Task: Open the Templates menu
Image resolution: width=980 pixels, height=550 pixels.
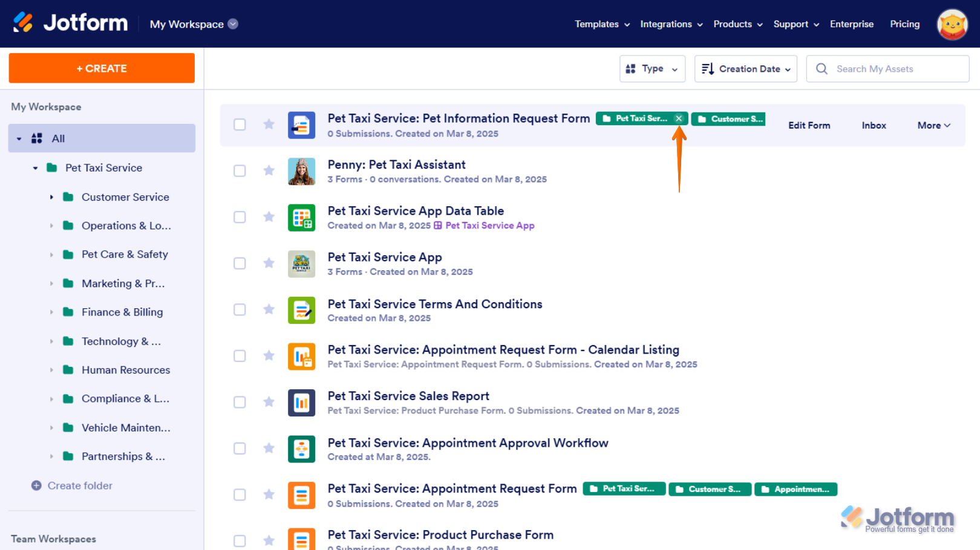Action: click(603, 24)
